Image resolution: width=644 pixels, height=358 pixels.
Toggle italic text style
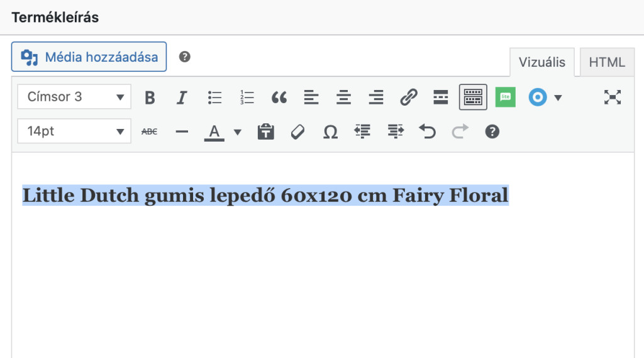point(182,97)
